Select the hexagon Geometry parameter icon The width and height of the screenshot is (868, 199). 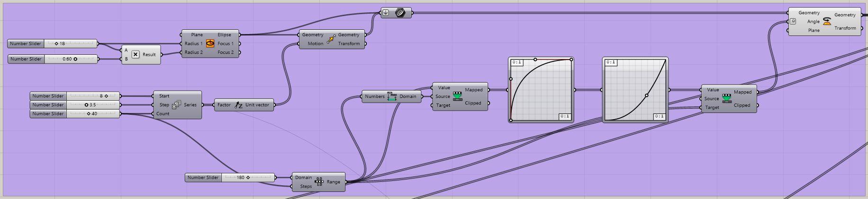coord(400,13)
